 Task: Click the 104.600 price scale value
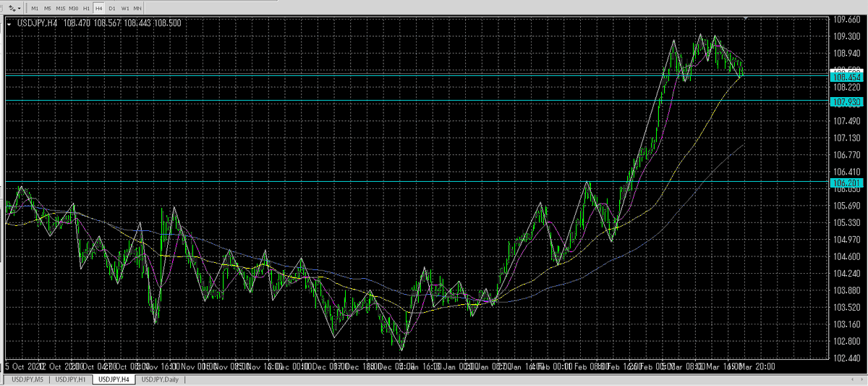846,256
